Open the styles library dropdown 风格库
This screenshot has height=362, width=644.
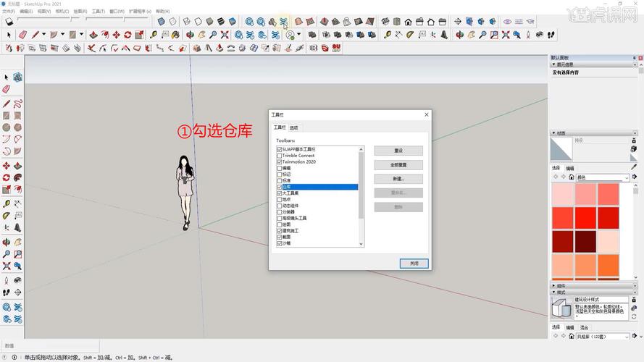point(603,337)
